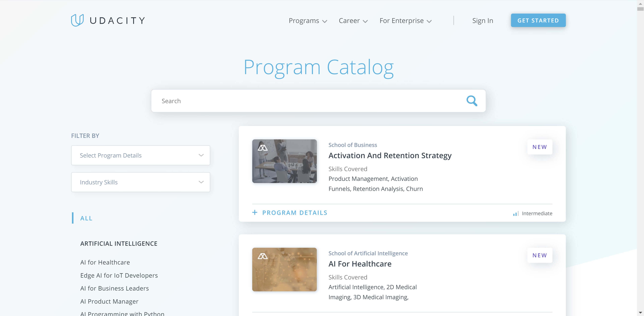Image resolution: width=644 pixels, height=316 pixels.
Task: Click the NEW badge on AI For Healthcare
Action: coord(540,255)
